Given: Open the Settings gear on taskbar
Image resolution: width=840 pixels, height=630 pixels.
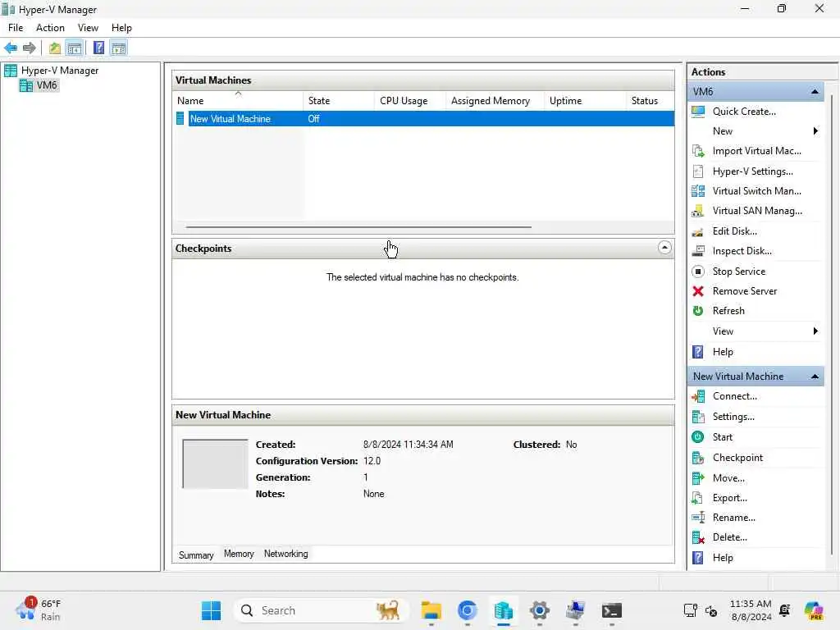Looking at the screenshot, I should tap(540, 610).
